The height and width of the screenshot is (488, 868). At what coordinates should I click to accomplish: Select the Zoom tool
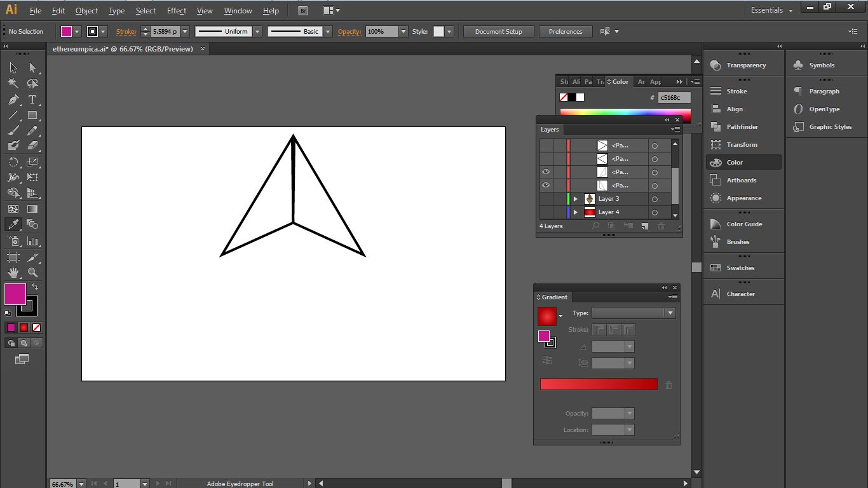(x=32, y=273)
